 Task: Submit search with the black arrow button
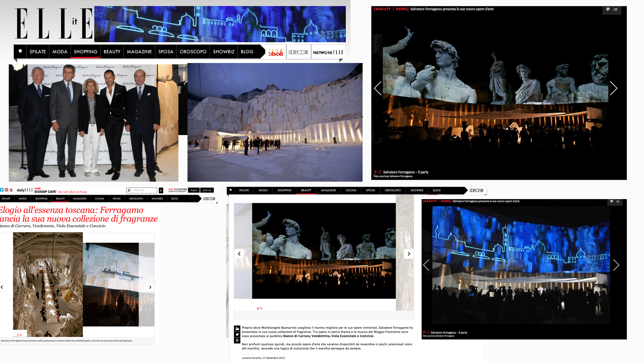tap(161, 190)
